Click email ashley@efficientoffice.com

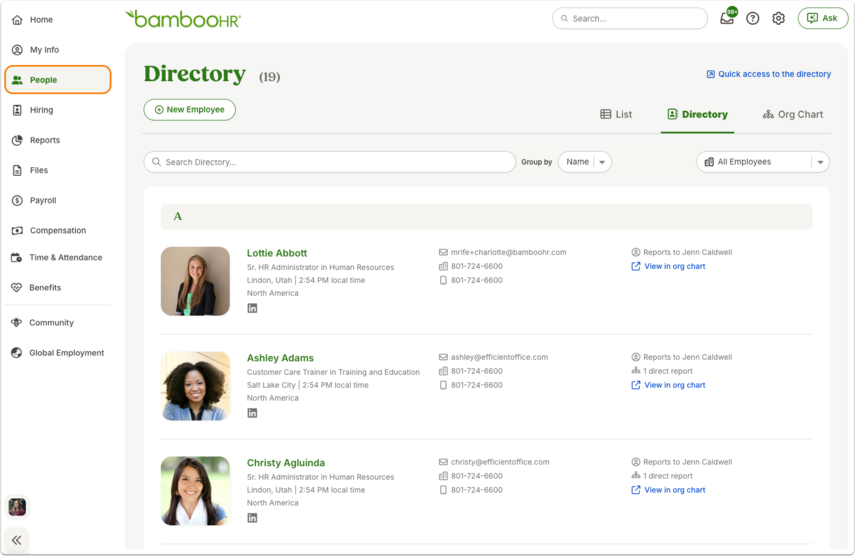click(499, 357)
